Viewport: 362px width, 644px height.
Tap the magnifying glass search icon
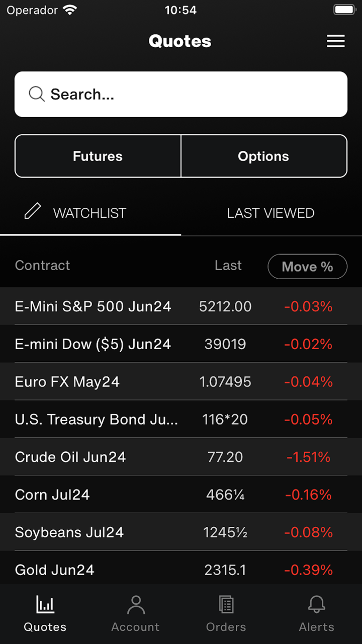[37, 94]
